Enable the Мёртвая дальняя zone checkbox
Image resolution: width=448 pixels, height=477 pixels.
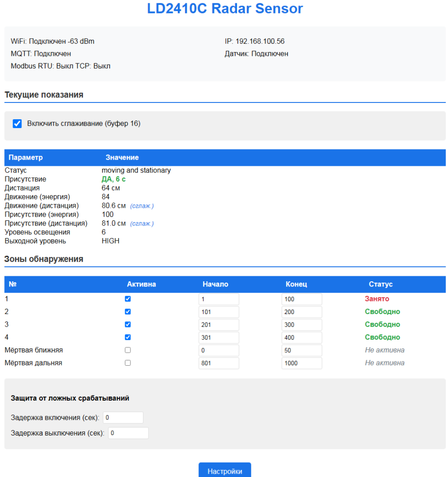click(x=128, y=363)
